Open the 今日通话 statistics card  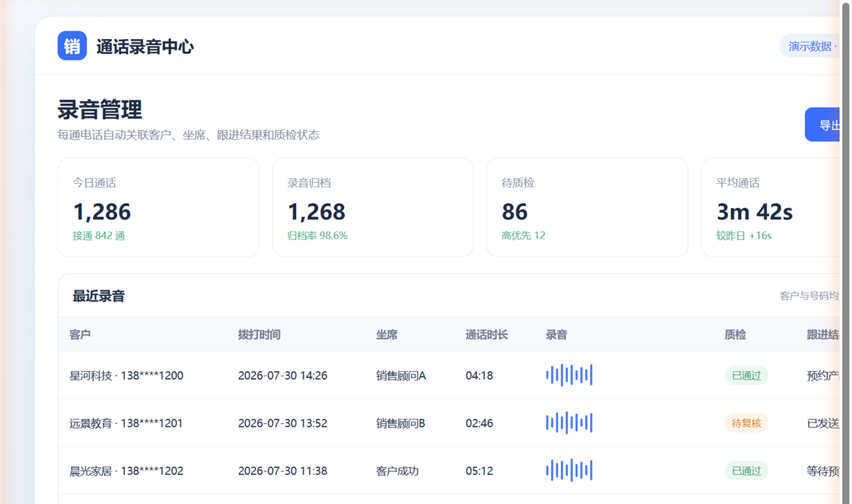click(158, 207)
